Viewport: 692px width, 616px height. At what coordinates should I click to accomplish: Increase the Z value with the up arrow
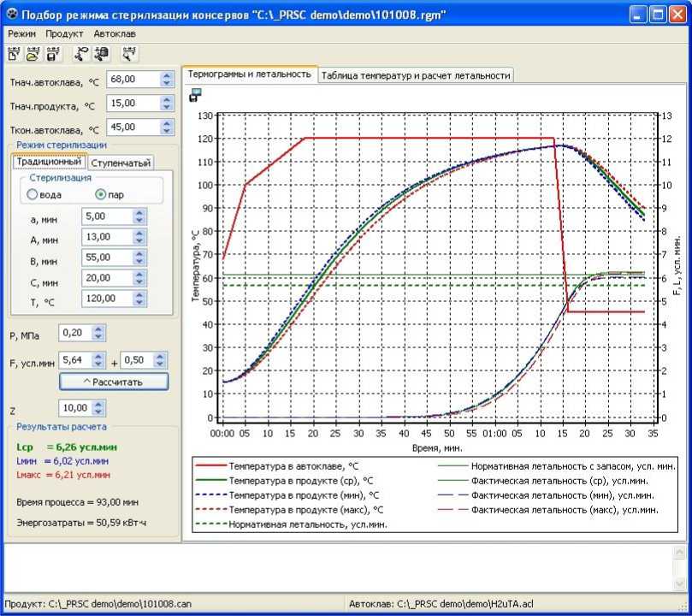[98, 404]
